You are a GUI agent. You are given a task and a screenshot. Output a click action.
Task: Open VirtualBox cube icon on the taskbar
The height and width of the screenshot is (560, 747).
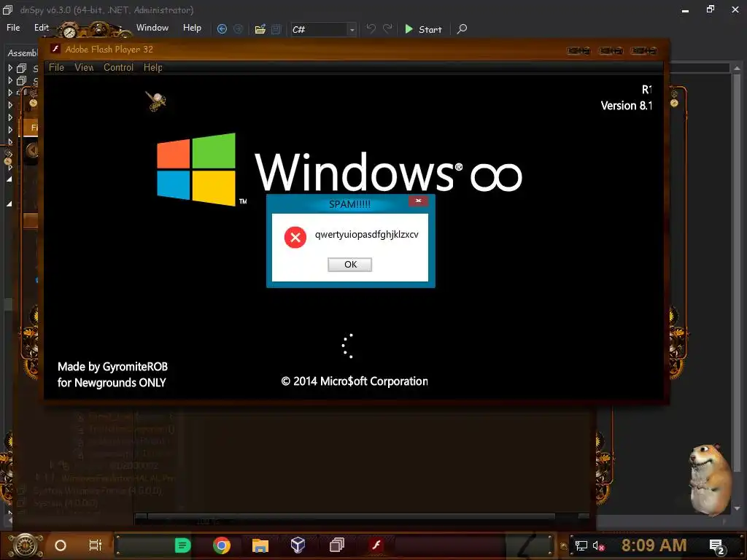[x=298, y=545]
